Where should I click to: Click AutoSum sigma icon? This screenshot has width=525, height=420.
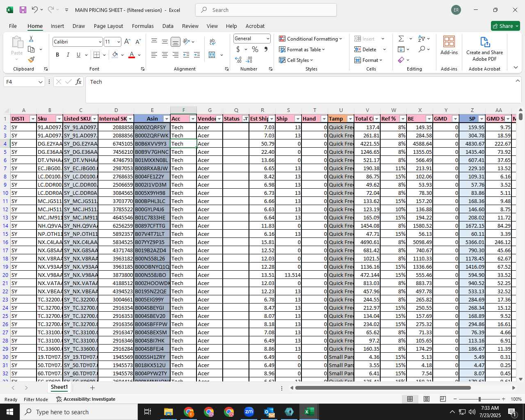coord(401,39)
